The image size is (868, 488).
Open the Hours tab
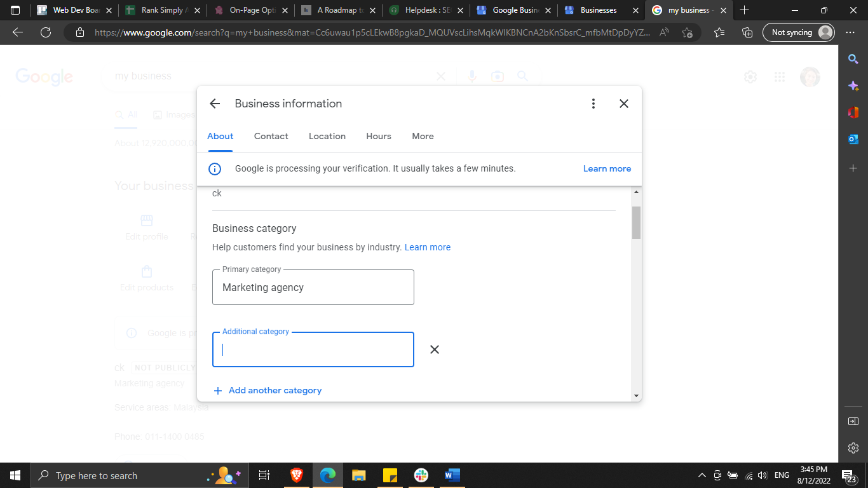point(379,136)
